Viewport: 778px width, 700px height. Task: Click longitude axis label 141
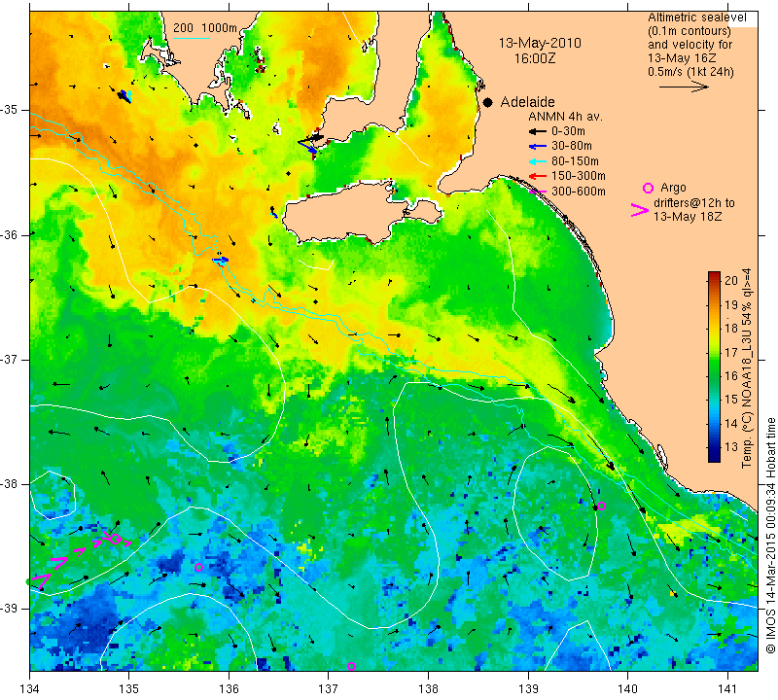(727, 689)
